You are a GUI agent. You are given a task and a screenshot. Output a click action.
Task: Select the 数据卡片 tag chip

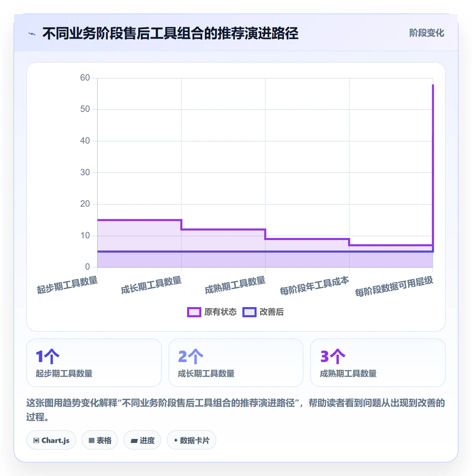coord(191,440)
